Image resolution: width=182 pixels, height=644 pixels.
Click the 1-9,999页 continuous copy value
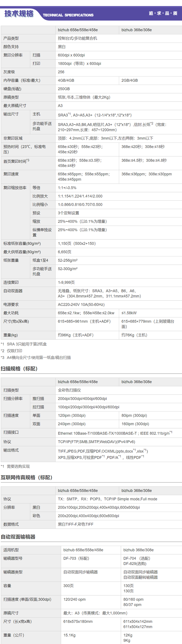tap(66, 282)
